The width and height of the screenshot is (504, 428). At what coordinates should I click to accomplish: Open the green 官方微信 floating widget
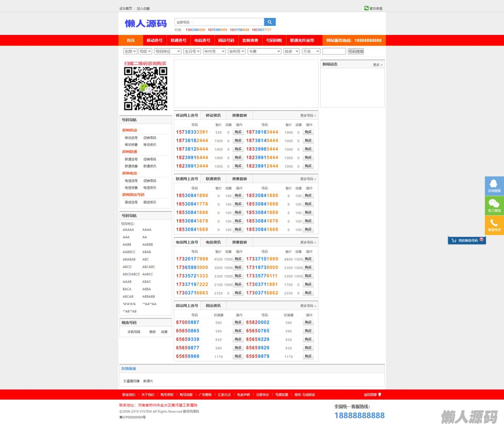tap(494, 205)
